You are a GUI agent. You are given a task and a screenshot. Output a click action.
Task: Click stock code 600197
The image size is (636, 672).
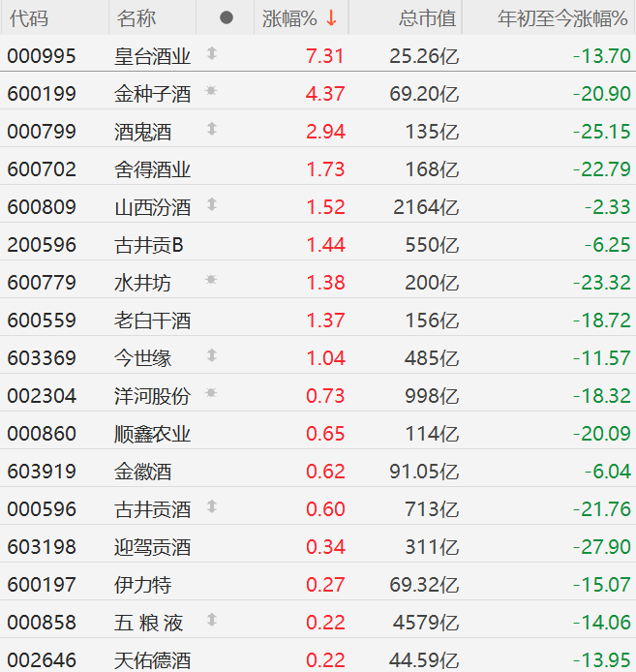coord(42,585)
